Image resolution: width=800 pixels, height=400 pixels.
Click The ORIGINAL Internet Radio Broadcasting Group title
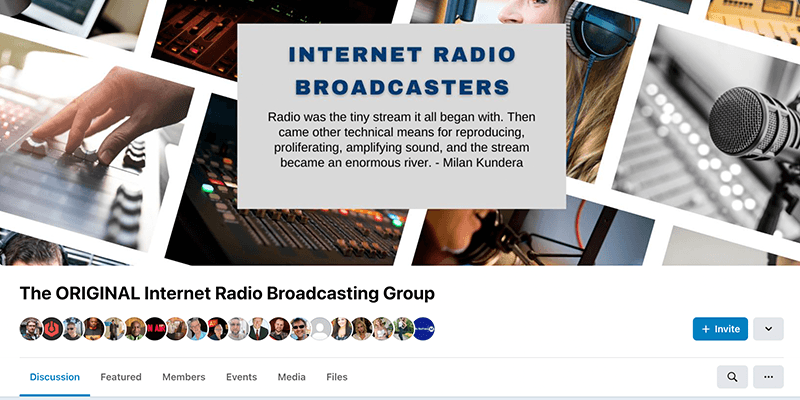click(227, 294)
